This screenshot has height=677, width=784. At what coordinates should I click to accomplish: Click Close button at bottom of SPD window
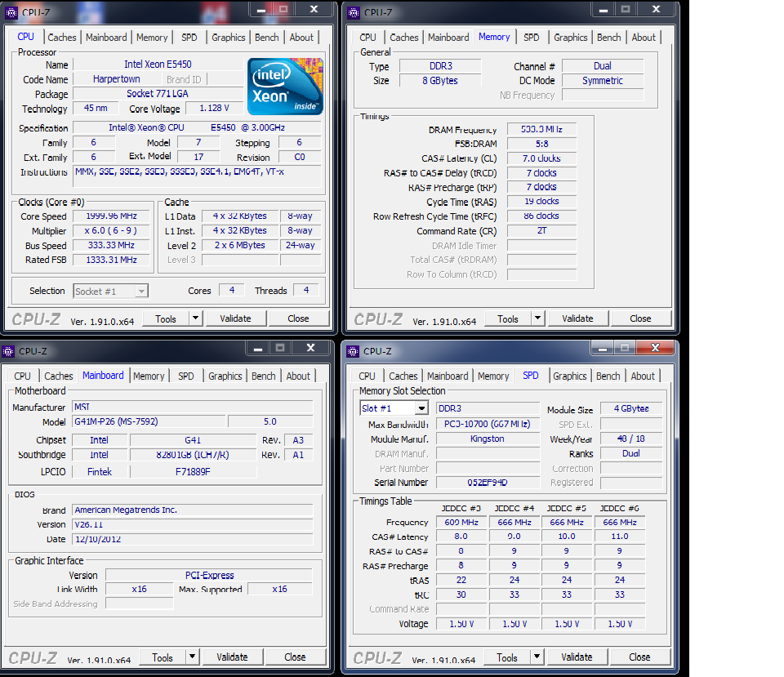(639, 657)
